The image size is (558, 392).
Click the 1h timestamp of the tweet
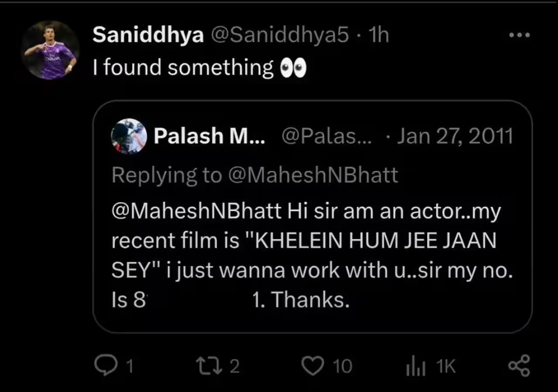pos(378,35)
